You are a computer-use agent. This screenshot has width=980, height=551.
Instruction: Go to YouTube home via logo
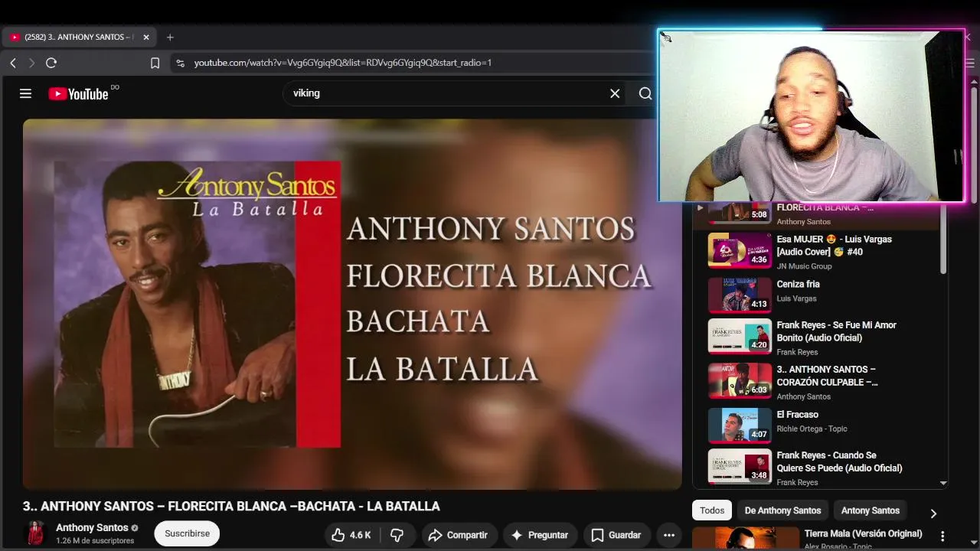(x=78, y=93)
